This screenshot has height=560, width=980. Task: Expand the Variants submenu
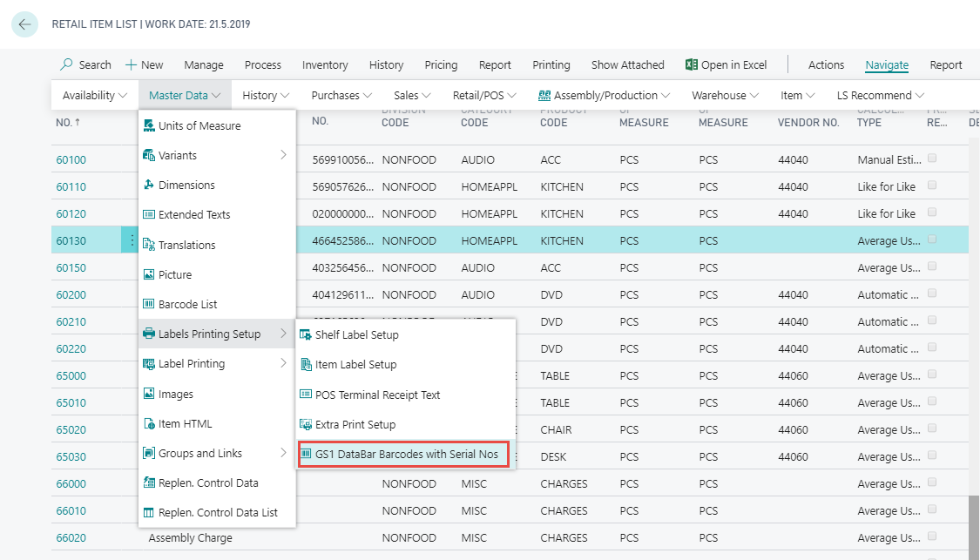coord(283,156)
